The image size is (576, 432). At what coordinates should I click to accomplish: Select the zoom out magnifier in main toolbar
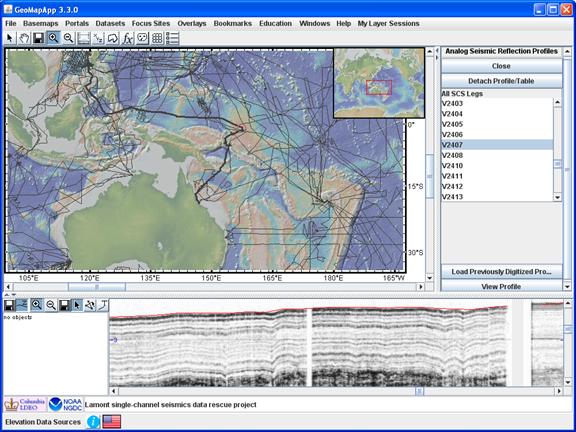click(x=68, y=38)
